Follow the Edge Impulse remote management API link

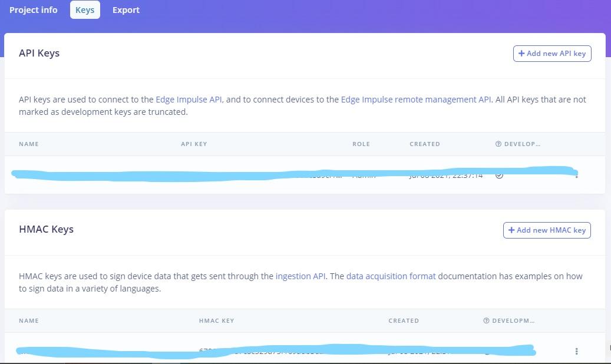click(416, 100)
